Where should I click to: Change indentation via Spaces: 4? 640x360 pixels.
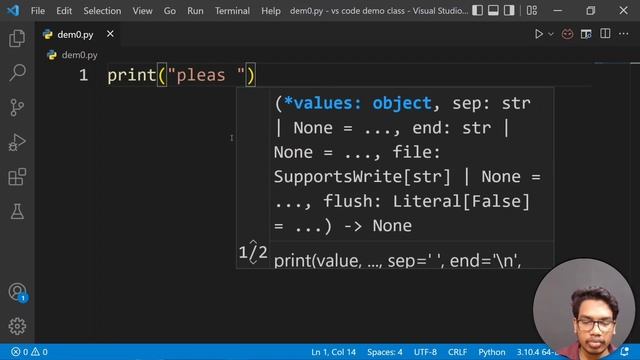coord(384,352)
